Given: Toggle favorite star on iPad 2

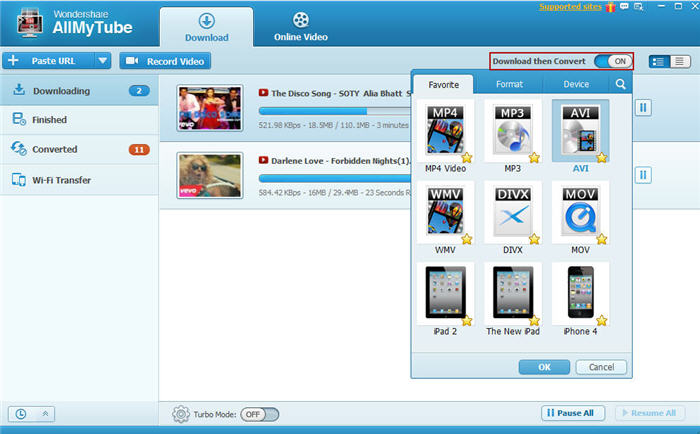Looking at the screenshot, I should tap(467, 321).
